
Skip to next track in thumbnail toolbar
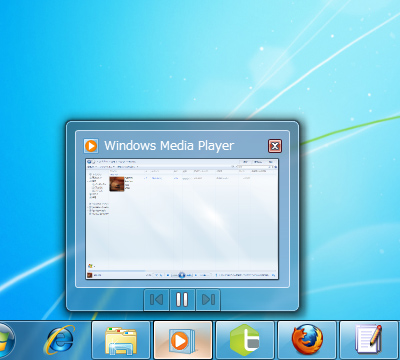[208, 300]
